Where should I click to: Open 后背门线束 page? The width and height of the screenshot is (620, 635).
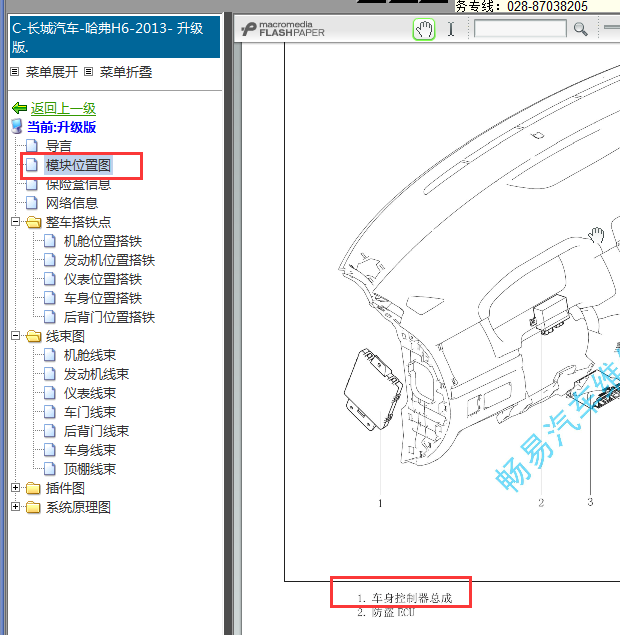pos(96,431)
